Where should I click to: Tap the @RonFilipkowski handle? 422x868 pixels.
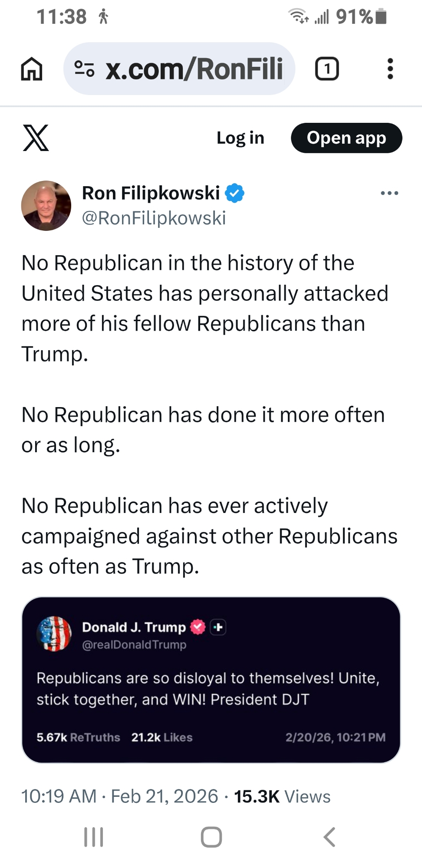154,218
